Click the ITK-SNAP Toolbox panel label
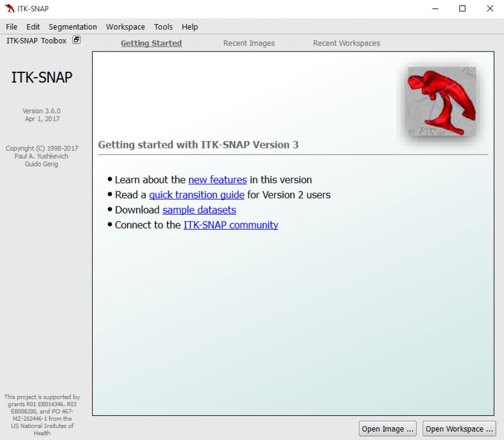Image resolution: width=504 pixels, height=440 pixels. 36,41
